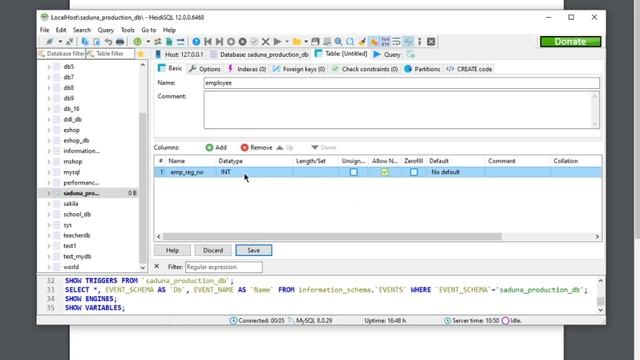640x360 pixels.
Task: Click Remove column button
Action: 256,147
